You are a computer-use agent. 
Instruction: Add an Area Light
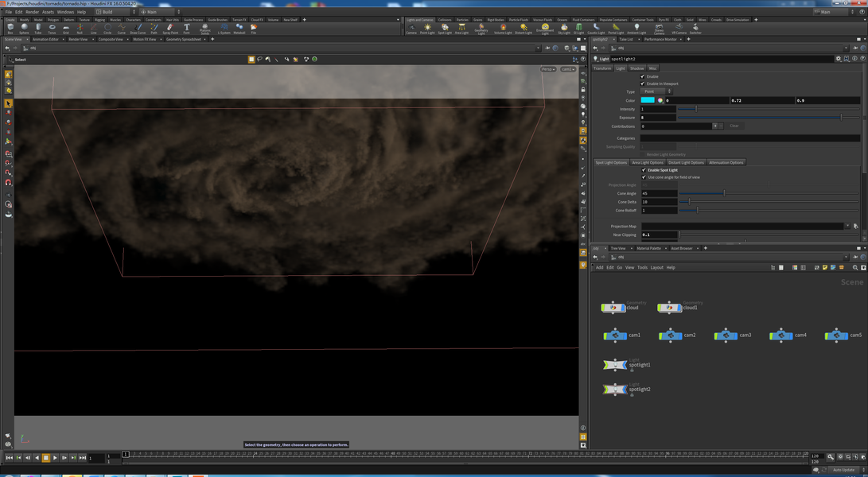(x=461, y=28)
